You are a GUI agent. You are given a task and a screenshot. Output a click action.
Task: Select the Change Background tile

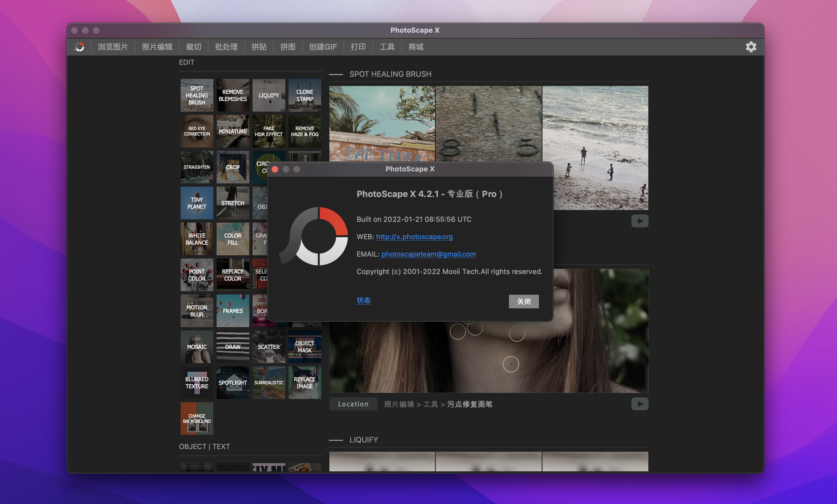197,418
